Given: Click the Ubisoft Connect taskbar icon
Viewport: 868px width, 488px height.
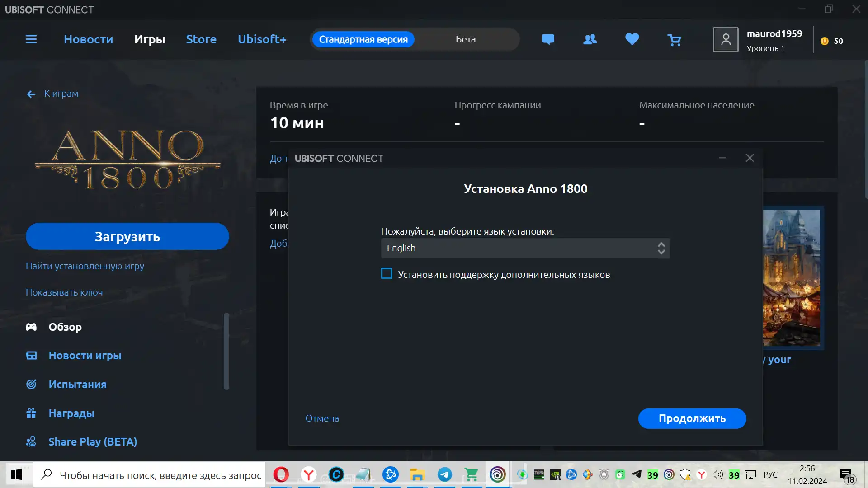Looking at the screenshot, I should [498, 474].
